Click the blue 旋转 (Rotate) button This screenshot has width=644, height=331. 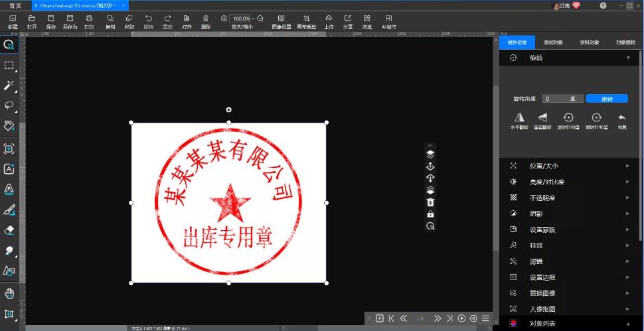[x=607, y=99]
